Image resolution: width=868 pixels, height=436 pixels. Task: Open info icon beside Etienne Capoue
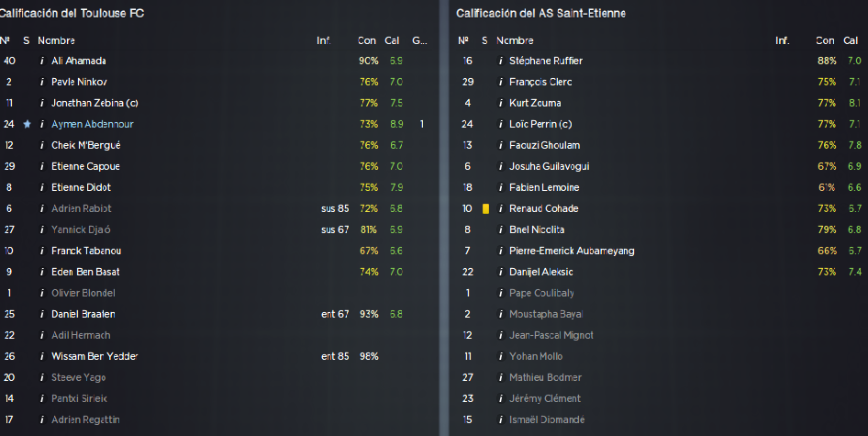42,166
